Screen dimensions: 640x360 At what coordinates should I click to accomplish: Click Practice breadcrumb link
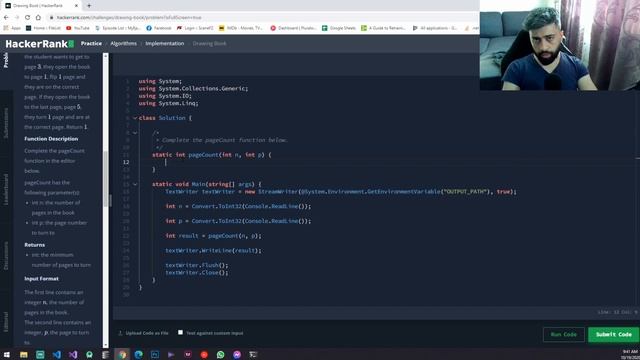[91, 43]
